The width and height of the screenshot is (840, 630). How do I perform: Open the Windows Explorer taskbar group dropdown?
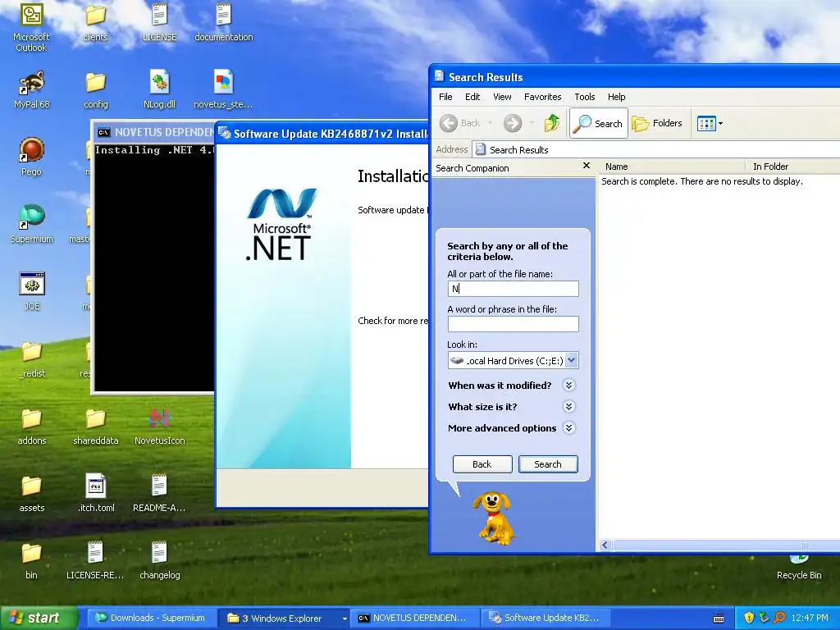pos(345,619)
